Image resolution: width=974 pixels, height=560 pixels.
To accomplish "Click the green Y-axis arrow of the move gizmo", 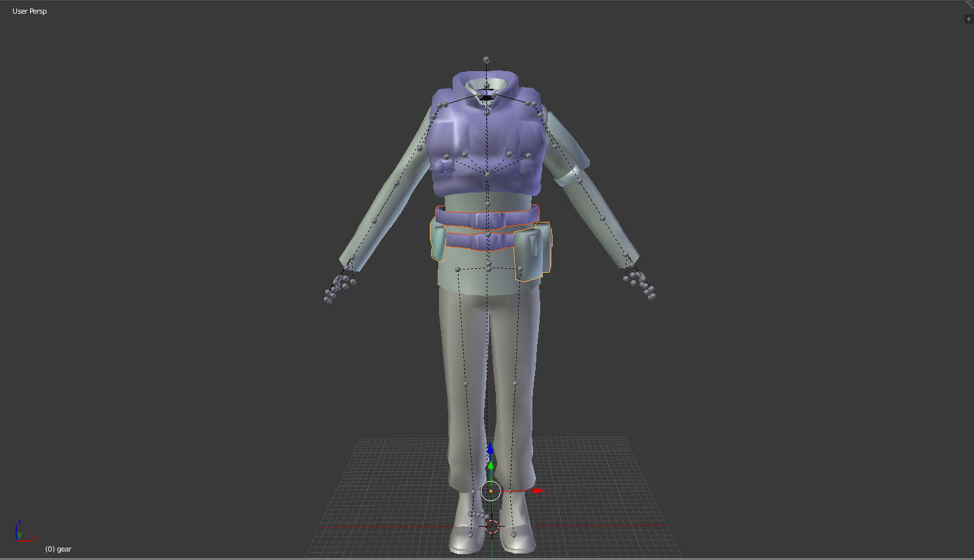I will (491, 466).
